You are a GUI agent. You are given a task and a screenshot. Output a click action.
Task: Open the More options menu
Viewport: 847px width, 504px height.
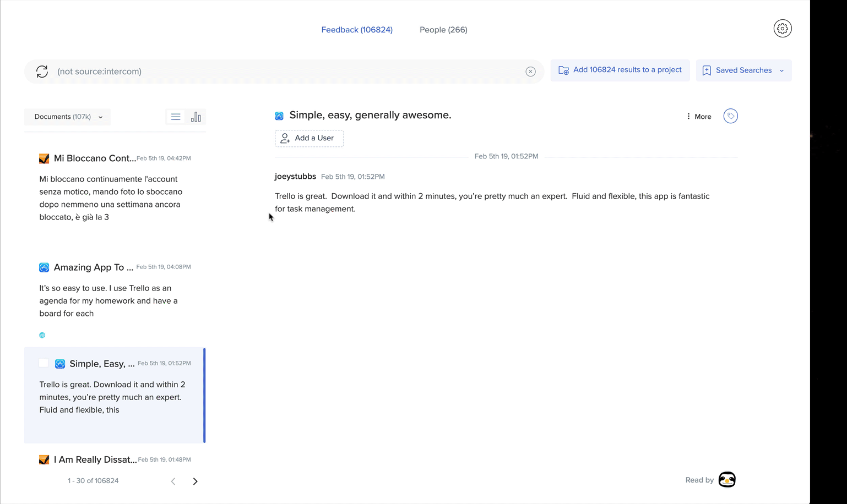point(699,117)
